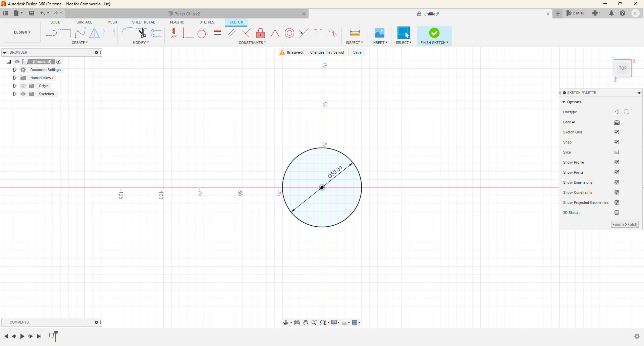Apply the Parallel constraint
The image size is (644, 346).
(232, 33)
